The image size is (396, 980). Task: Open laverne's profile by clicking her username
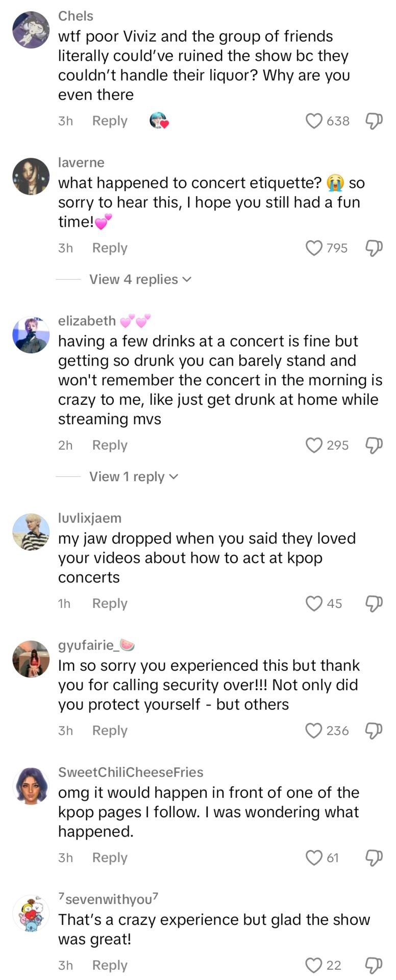(82, 162)
